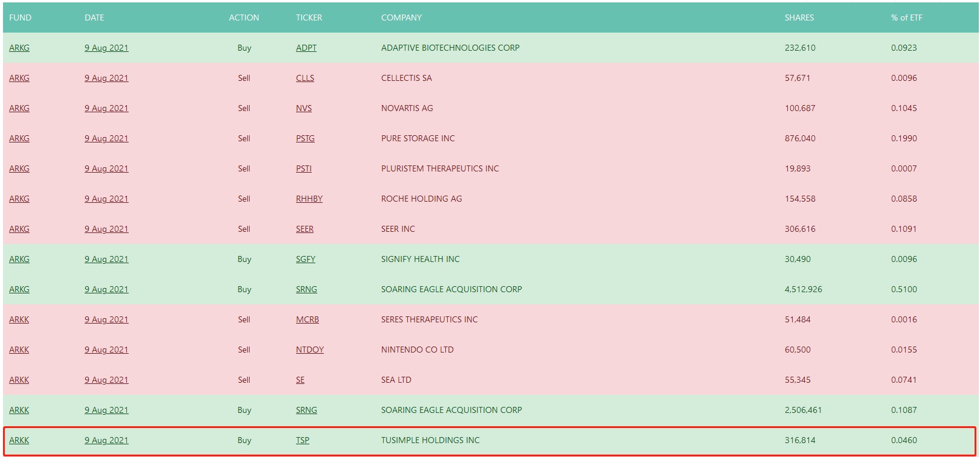Open the ARKK fund link in the TuSimple row

(19, 440)
